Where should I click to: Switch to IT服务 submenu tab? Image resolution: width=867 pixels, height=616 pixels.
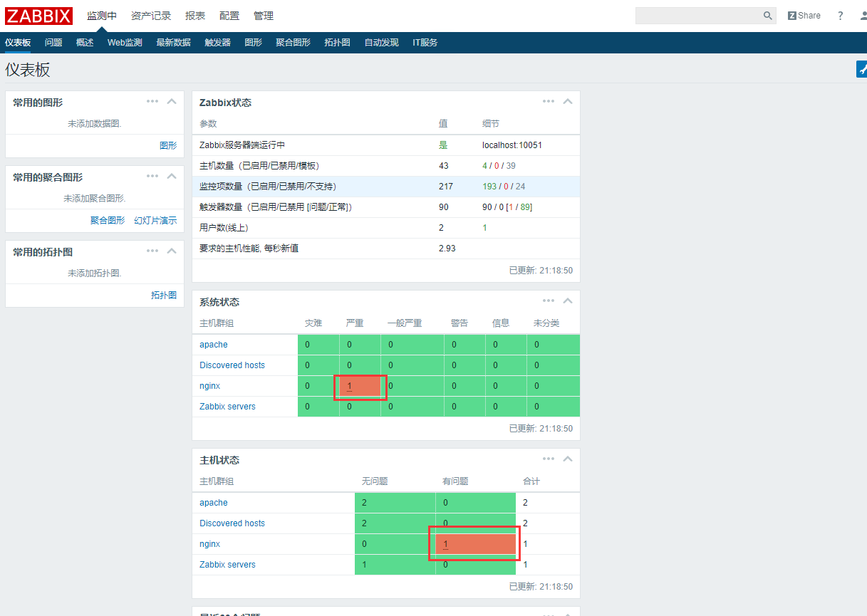tap(425, 43)
